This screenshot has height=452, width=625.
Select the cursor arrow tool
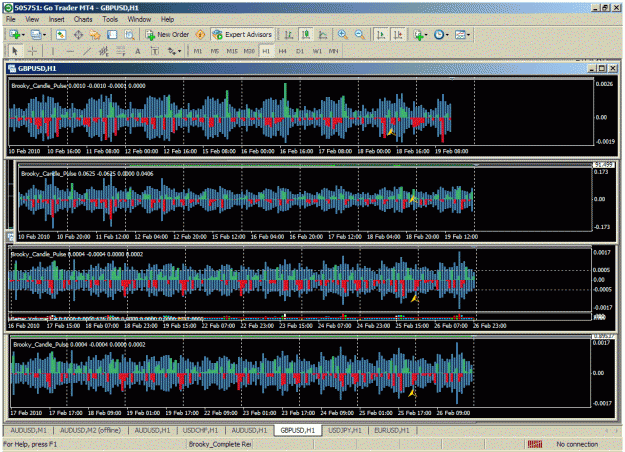(x=15, y=51)
